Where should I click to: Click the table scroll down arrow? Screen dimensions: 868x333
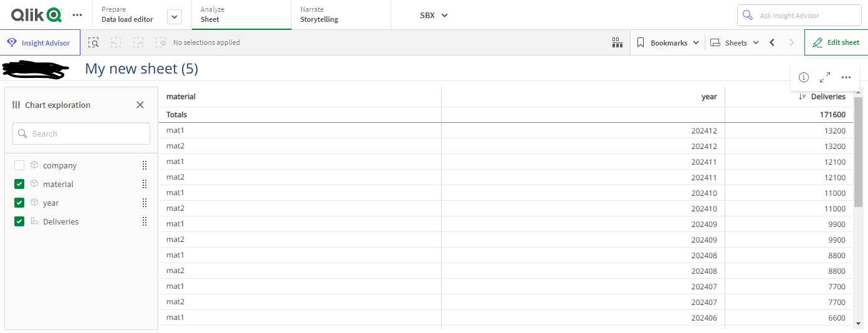(x=858, y=323)
